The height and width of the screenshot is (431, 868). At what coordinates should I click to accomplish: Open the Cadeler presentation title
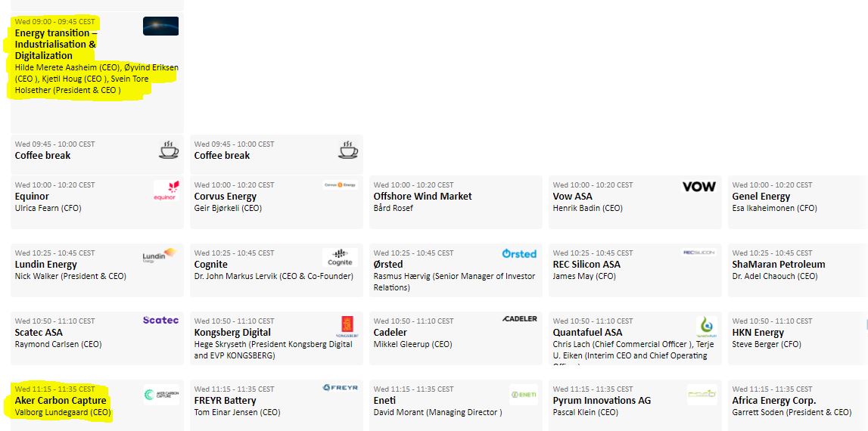(x=390, y=333)
